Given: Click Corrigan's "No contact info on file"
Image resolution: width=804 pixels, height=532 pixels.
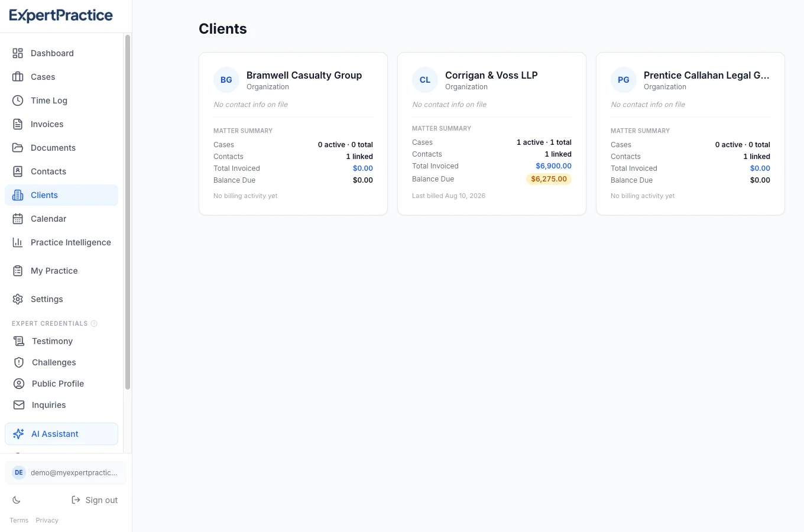Looking at the screenshot, I should (449, 105).
